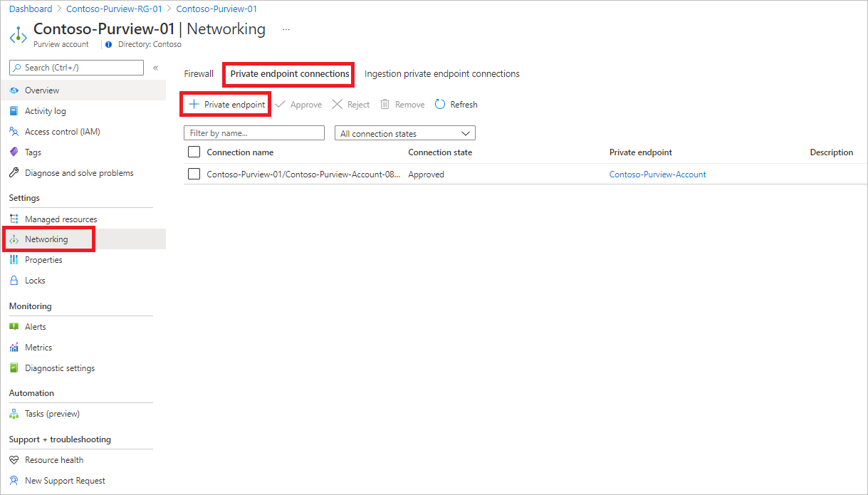Collapse the left navigation sidebar
This screenshot has width=868, height=495.
coord(155,67)
